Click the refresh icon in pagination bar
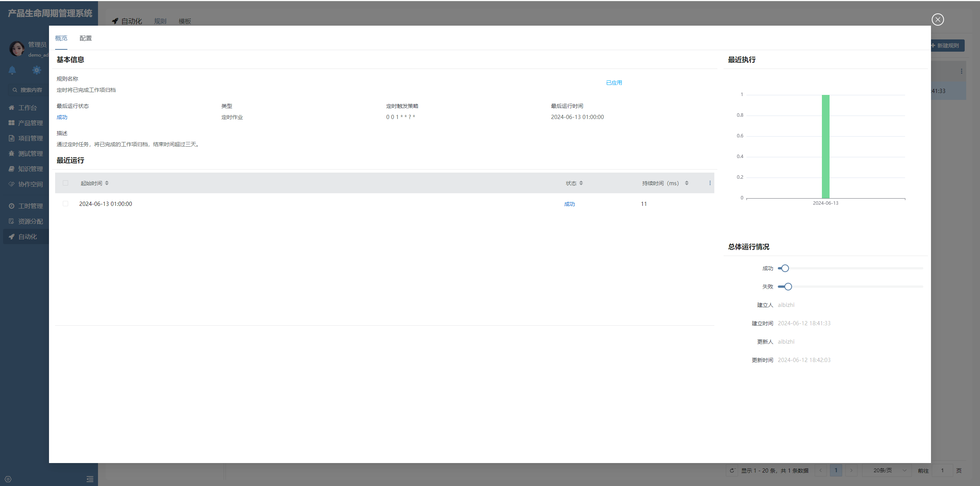This screenshot has width=980, height=486. [732, 471]
